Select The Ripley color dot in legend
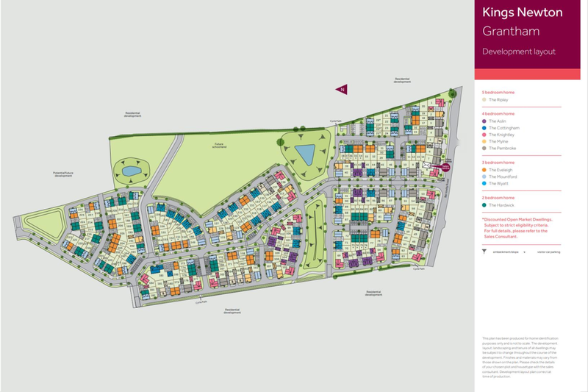588x392 pixels. pyautogui.click(x=484, y=99)
